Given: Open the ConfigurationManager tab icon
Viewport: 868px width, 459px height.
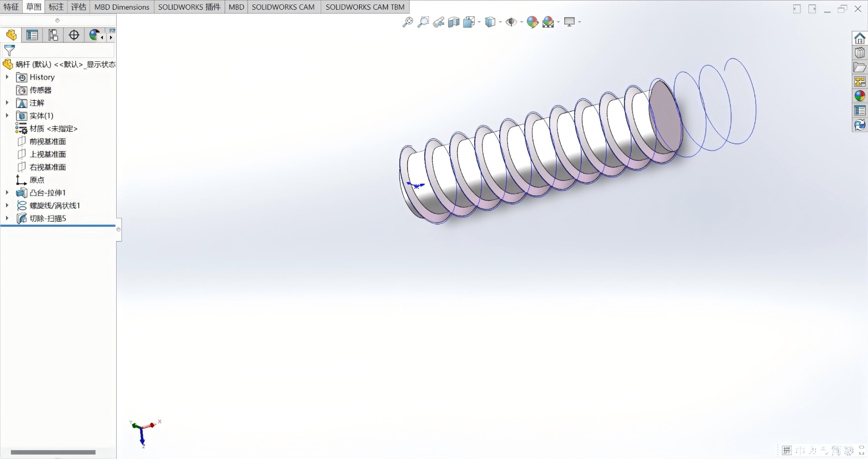Looking at the screenshot, I should click(x=53, y=35).
